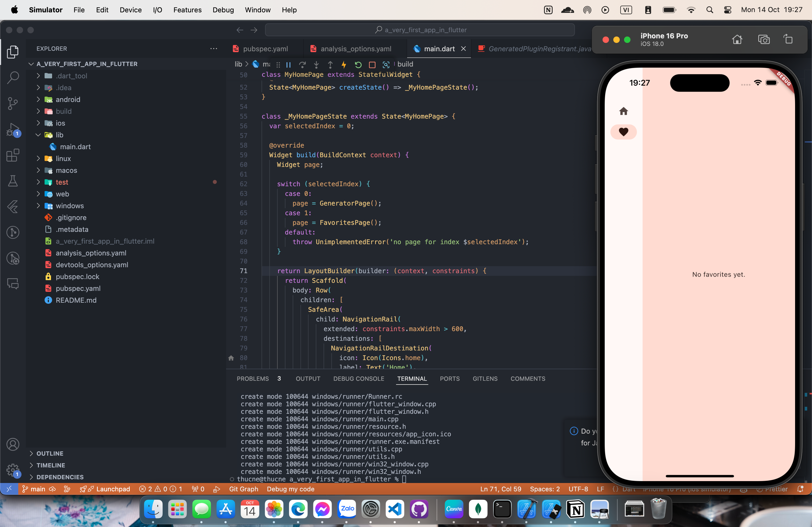Open the PROBLEMS panel tab
The height and width of the screenshot is (527, 812).
click(253, 379)
